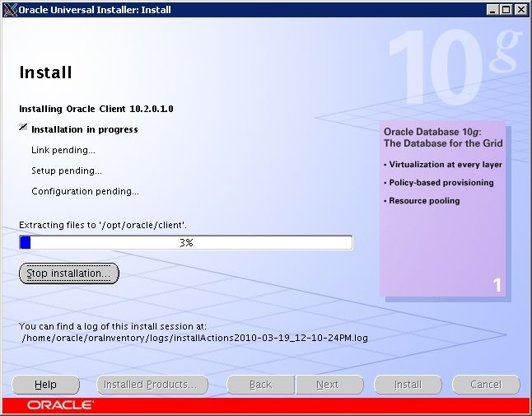Minimize the Oracle Universal Installer window
Image resolution: width=532 pixels, height=416 pixels.
click(x=492, y=10)
